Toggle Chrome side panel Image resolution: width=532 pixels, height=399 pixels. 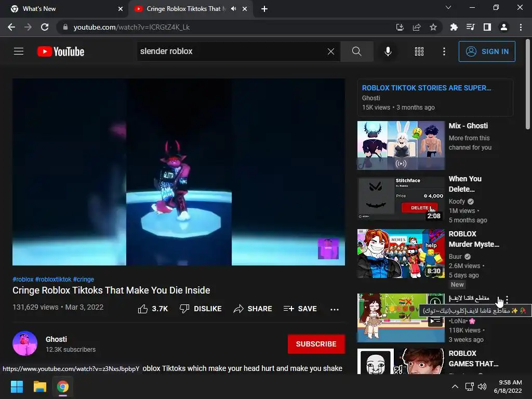click(x=487, y=27)
